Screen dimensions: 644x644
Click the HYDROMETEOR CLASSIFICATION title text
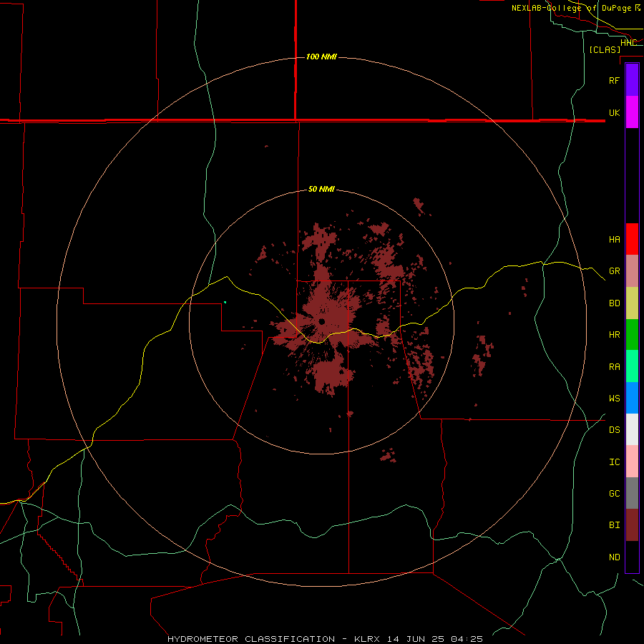pyautogui.click(x=251, y=639)
